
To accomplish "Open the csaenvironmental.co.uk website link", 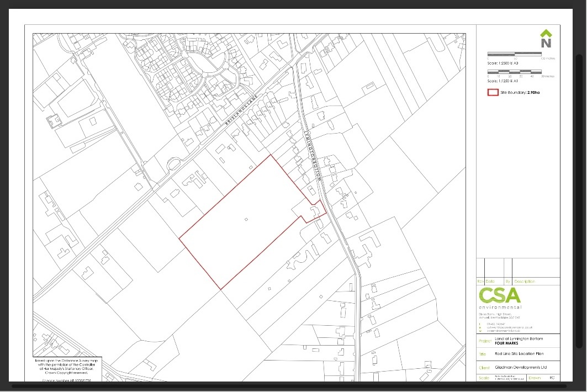I will 503,331.
